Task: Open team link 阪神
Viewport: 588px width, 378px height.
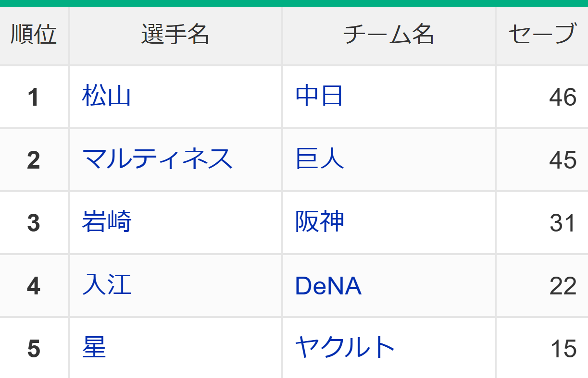Action: click(x=319, y=222)
